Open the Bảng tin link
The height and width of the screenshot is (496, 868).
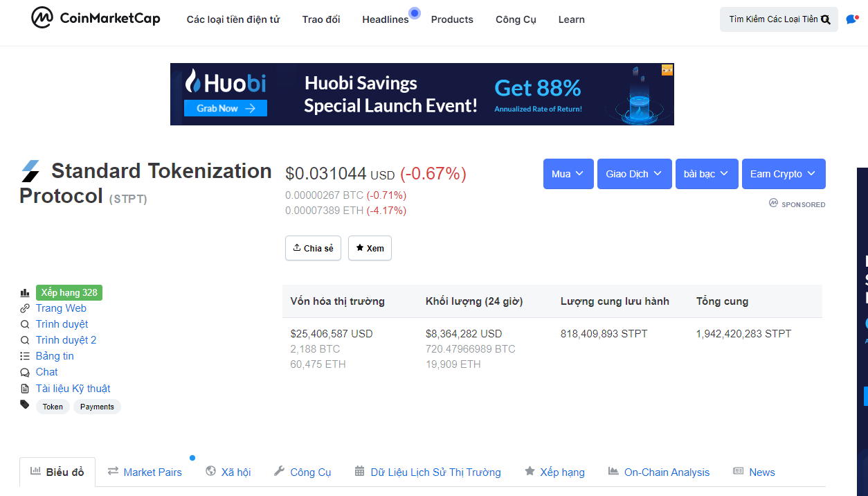pyautogui.click(x=55, y=356)
